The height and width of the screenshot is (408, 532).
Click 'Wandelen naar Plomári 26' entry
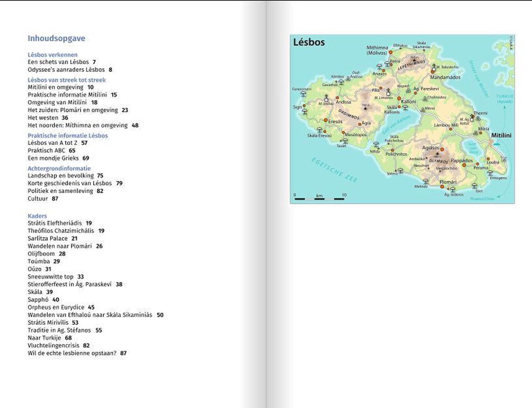tap(65, 246)
